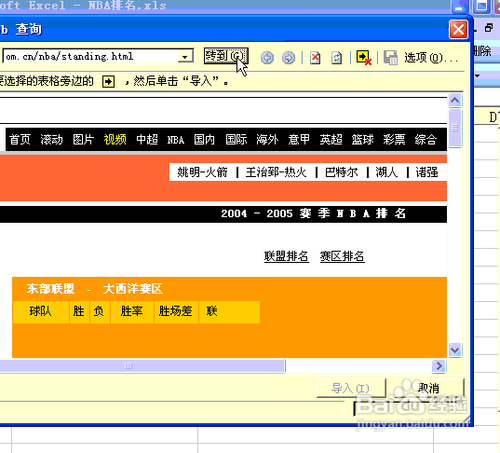Click the 胜 column header
The image size is (500, 453).
coord(79,311)
